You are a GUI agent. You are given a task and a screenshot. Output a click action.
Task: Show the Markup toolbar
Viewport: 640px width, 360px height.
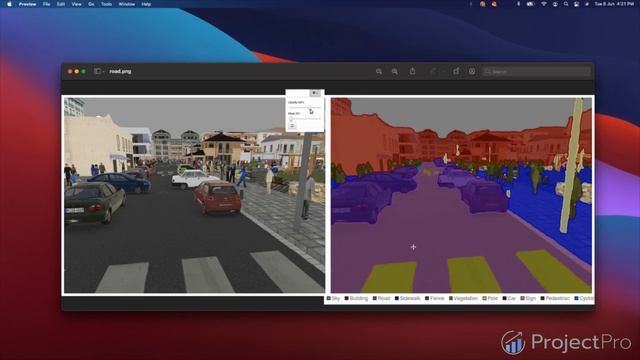[472, 71]
